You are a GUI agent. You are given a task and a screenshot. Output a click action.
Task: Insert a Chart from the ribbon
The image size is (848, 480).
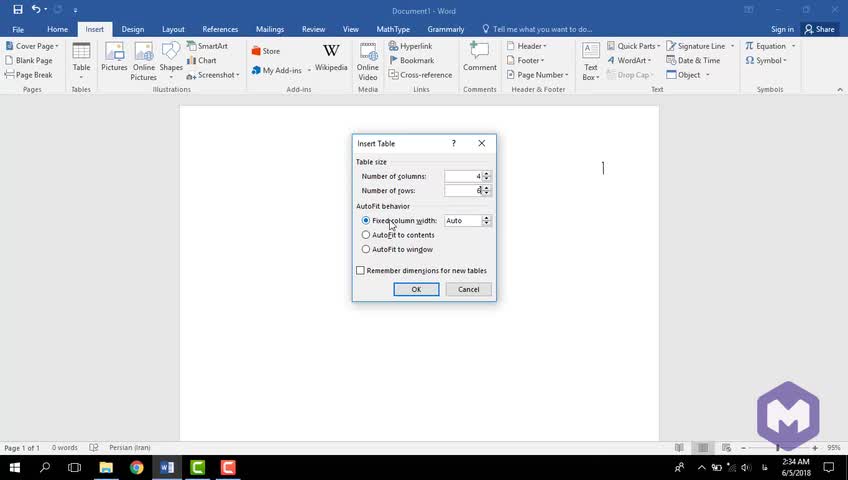point(202,61)
